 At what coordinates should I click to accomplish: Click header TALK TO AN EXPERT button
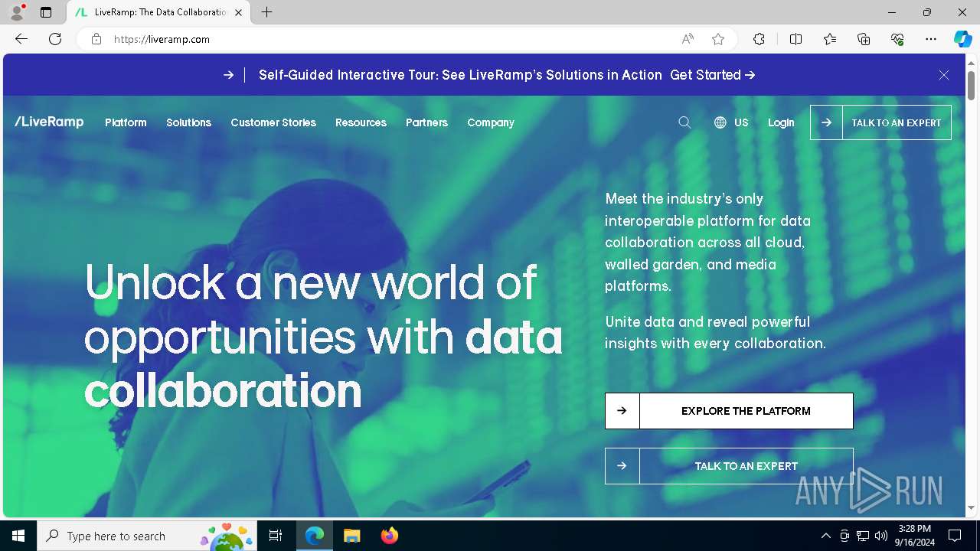point(880,122)
